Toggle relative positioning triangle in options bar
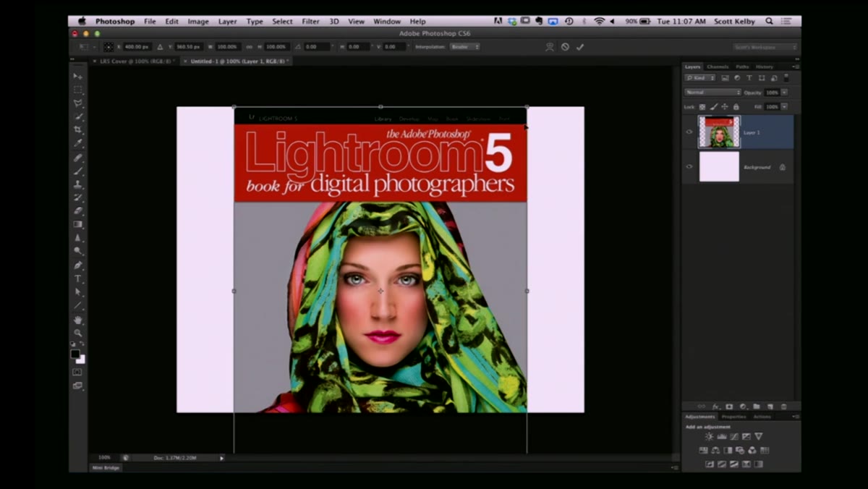This screenshot has height=489, width=868. pos(161,47)
